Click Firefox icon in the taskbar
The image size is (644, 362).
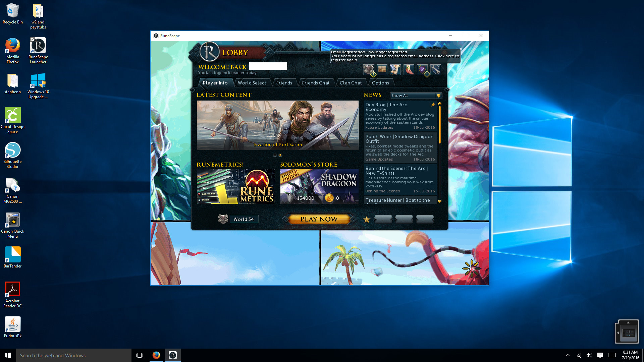click(156, 355)
